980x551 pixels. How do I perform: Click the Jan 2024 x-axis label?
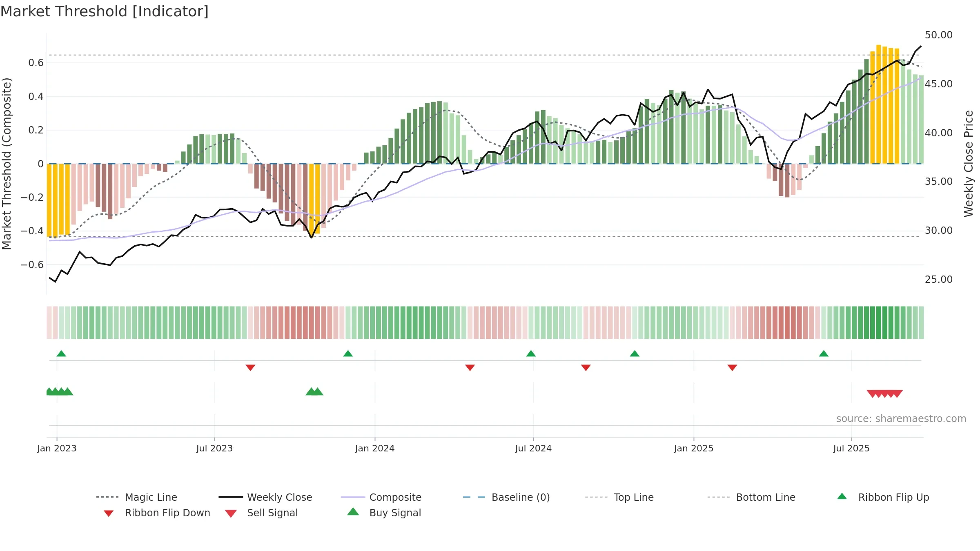375,448
